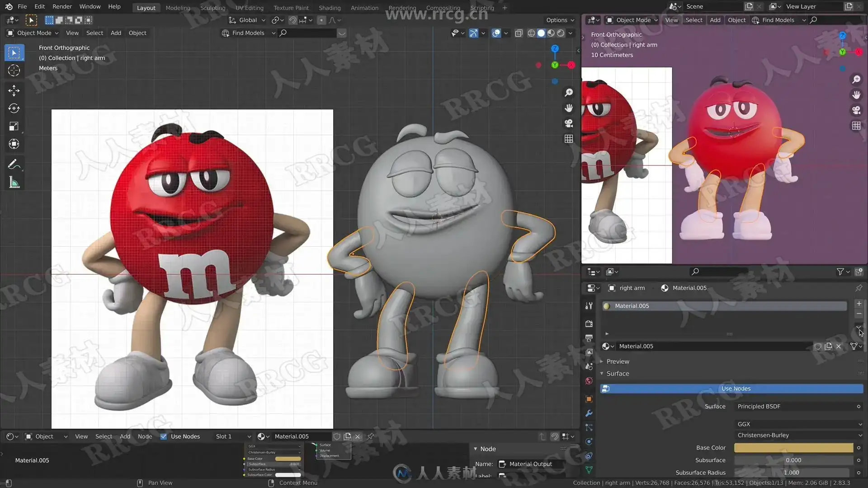The width and height of the screenshot is (868, 488).
Task: Expand the Preview panel in material properties
Action: tap(618, 361)
